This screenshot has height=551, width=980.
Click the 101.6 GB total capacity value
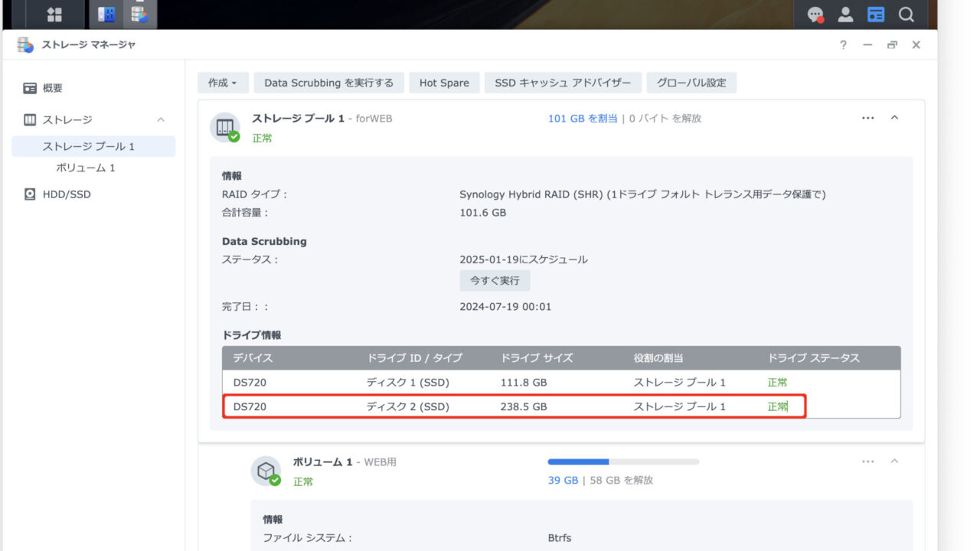point(482,213)
